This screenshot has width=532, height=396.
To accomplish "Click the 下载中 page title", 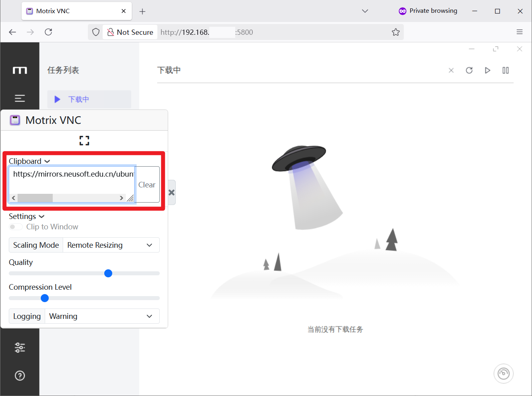I will point(169,70).
